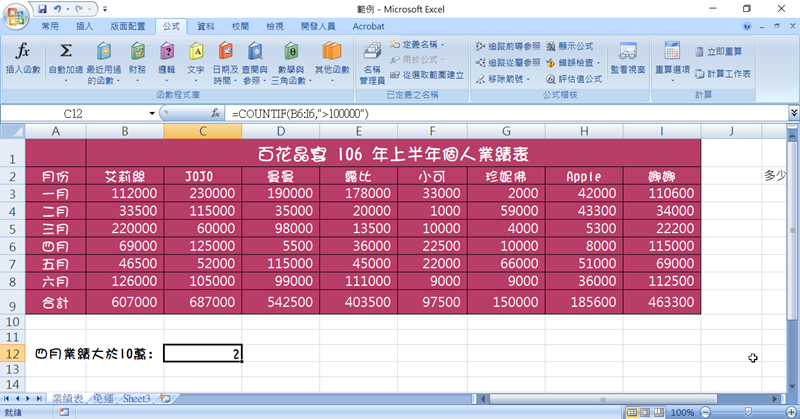The width and height of the screenshot is (800, 419).
Task: Click Trace Precedents (追蹤前導參照)
Action: tap(508, 46)
